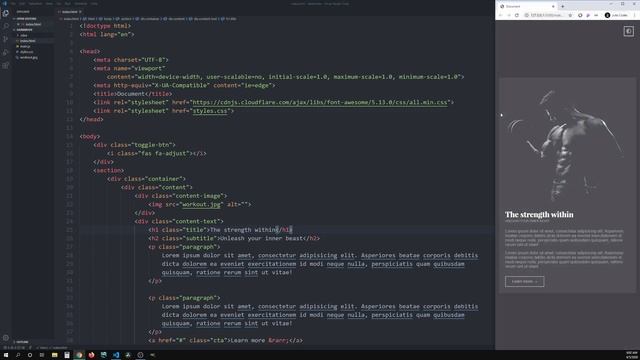This screenshot has height=360, width=640.
Task: Open the Windows Start menu
Action: (6, 355)
